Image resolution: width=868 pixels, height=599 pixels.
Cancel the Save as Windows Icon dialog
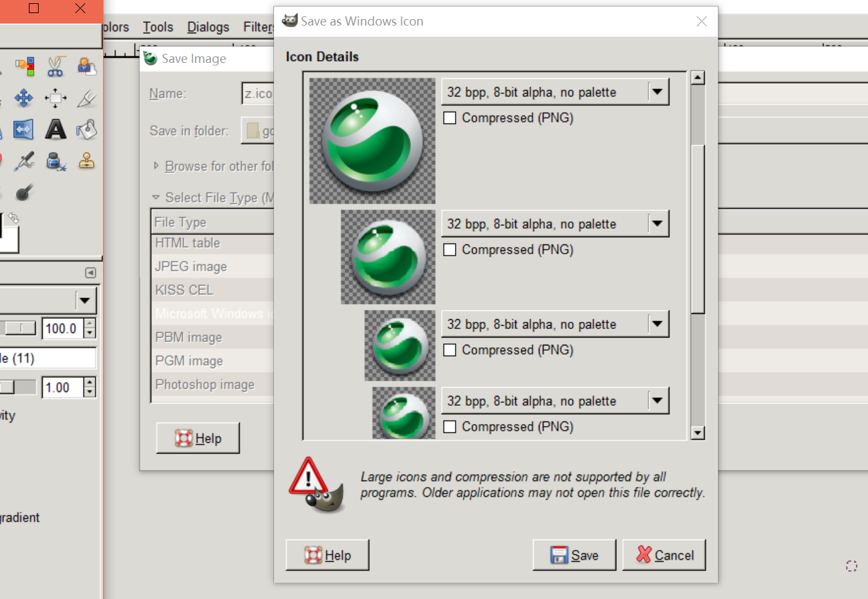(x=664, y=555)
